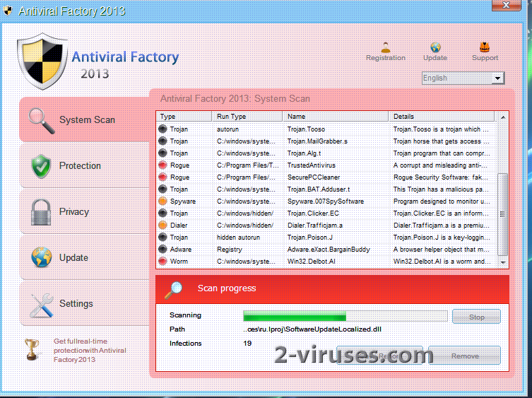This screenshot has width=532, height=398.
Task: Click the orange icon beside Spyware.007SpySoftware
Action: [x=163, y=201]
